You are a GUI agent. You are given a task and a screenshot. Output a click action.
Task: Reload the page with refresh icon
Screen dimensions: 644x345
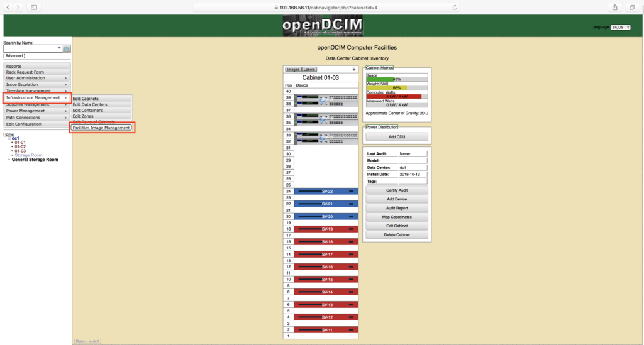455,8
